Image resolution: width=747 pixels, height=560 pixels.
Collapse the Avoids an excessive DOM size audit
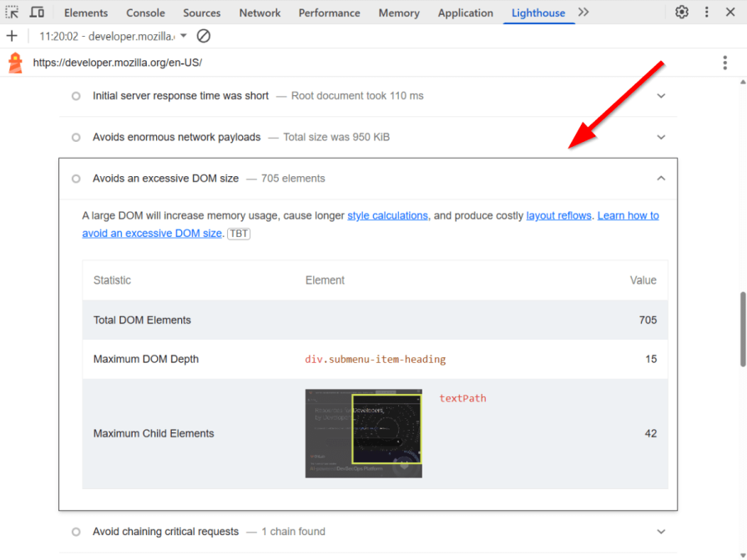pyautogui.click(x=660, y=178)
